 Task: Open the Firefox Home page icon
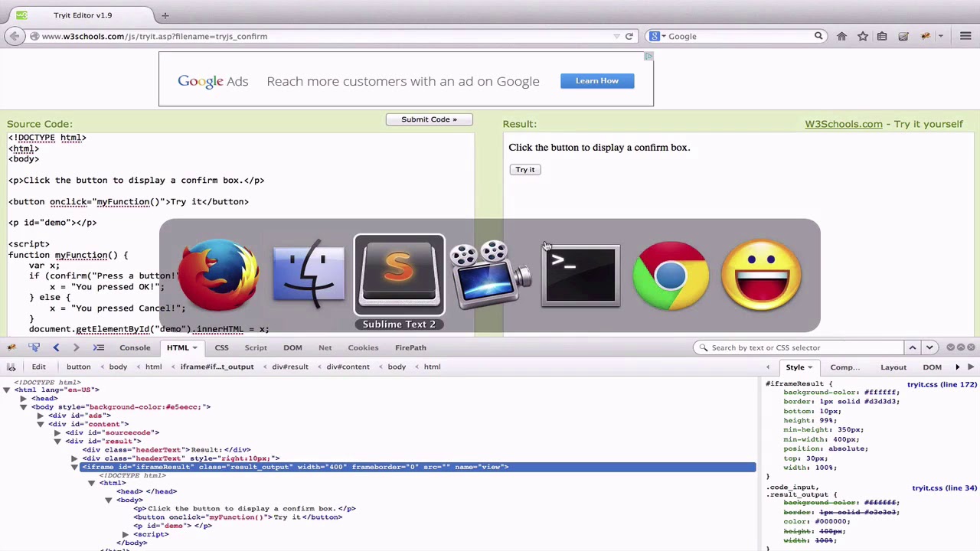pyautogui.click(x=841, y=36)
